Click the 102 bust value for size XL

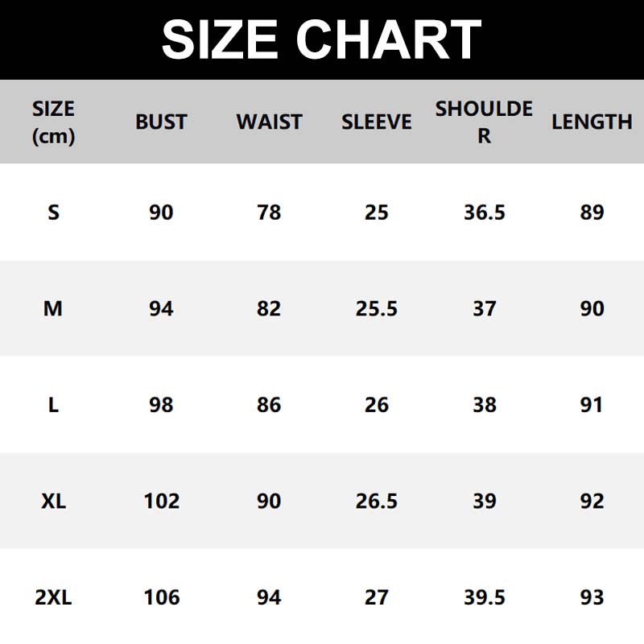[161, 501]
